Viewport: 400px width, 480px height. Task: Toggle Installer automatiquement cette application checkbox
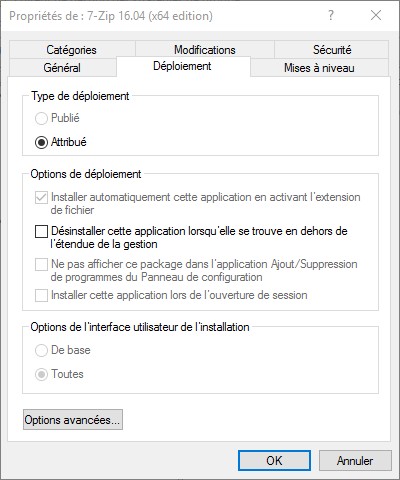point(41,198)
